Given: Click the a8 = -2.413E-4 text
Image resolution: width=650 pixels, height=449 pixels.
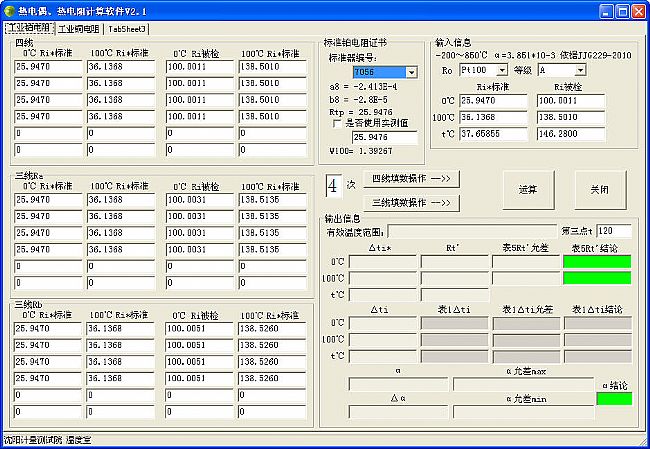Looking at the screenshot, I should (363, 87).
